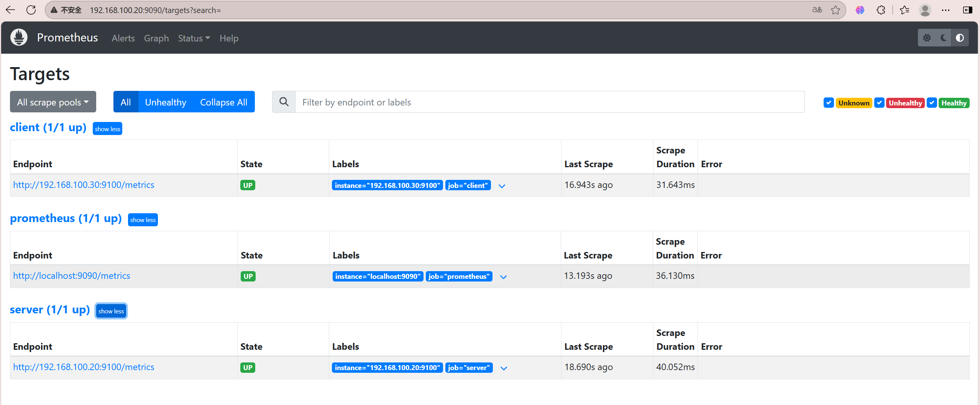Click the green UP badge in client row
The width and height of the screenshot is (980, 405).
click(x=248, y=185)
